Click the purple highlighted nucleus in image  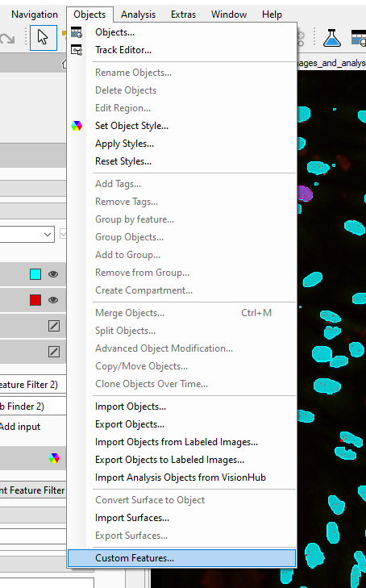[x=305, y=194]
